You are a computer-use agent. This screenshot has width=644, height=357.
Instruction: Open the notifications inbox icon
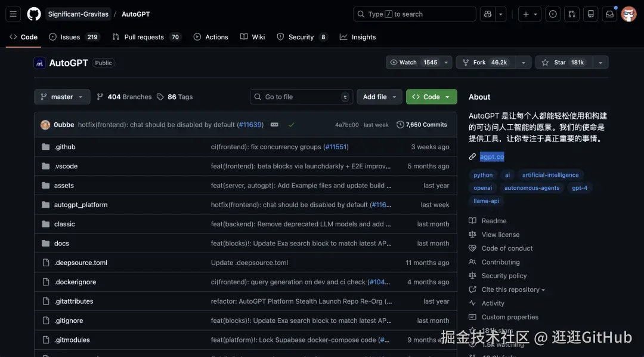tap(609, 14)
